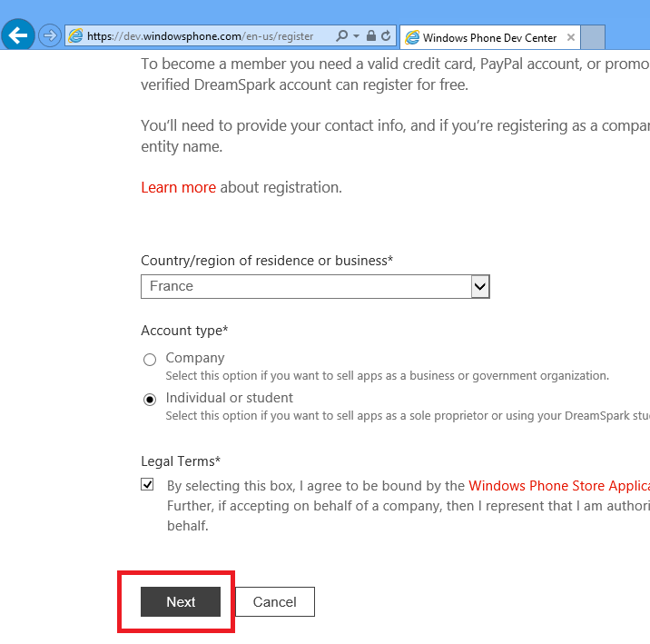Open the Country/region dropdown showing France
This screenshot has height=644, width=650.
315,286
